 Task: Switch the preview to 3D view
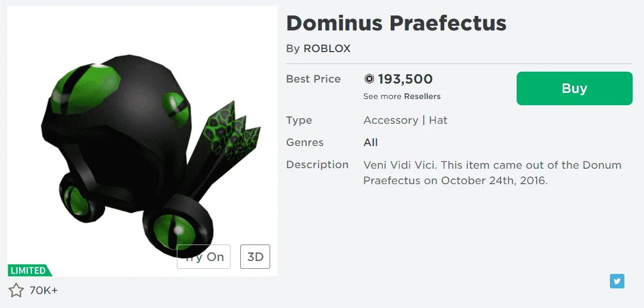coord(255,257)
